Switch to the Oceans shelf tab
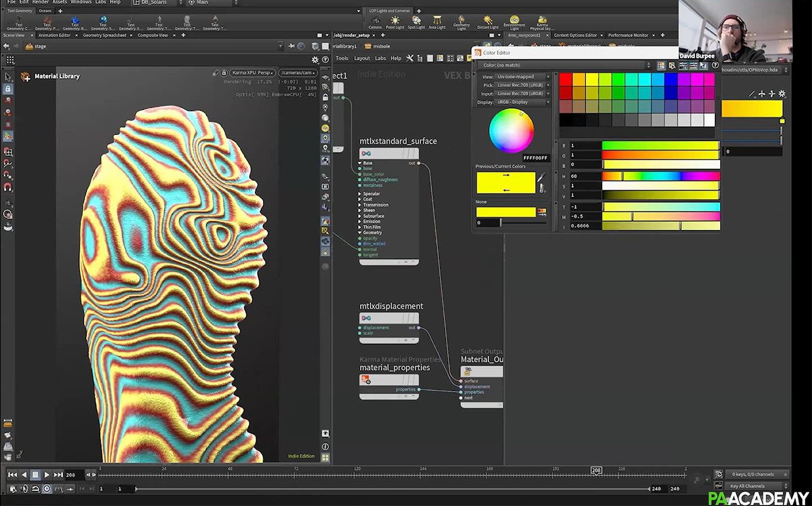Image resolution: width=812 pixels, height=506 pixels. click(45, 10)
